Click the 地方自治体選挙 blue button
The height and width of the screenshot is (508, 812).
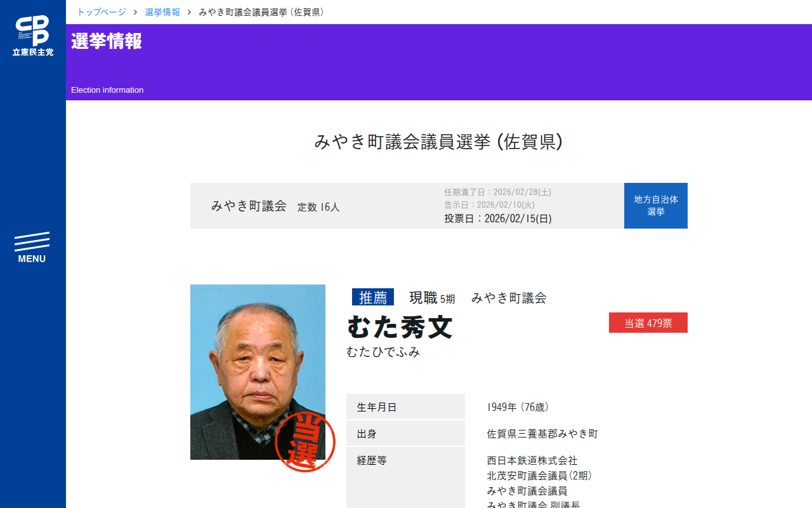(x=656, y=206)
